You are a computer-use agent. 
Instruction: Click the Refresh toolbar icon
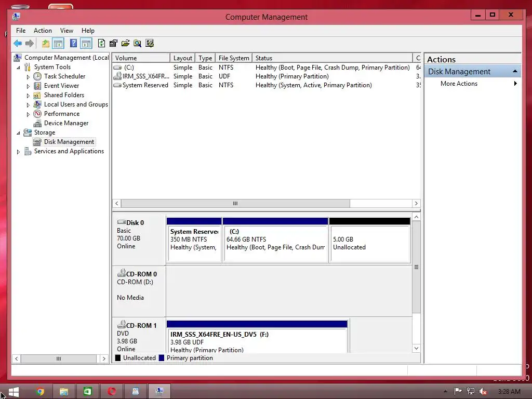point(101,44)
